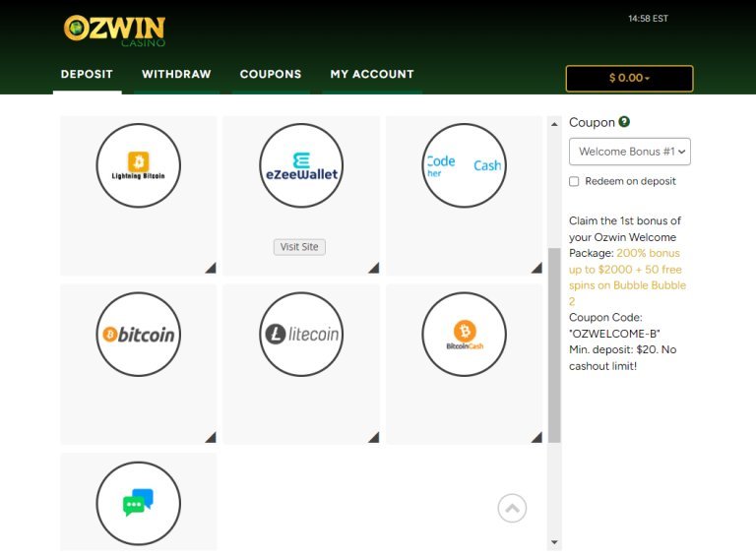Expand the Lightning Bitcoin tile corner arrow
The width and height of the screenshot is (756, 560).
[211, 268]
